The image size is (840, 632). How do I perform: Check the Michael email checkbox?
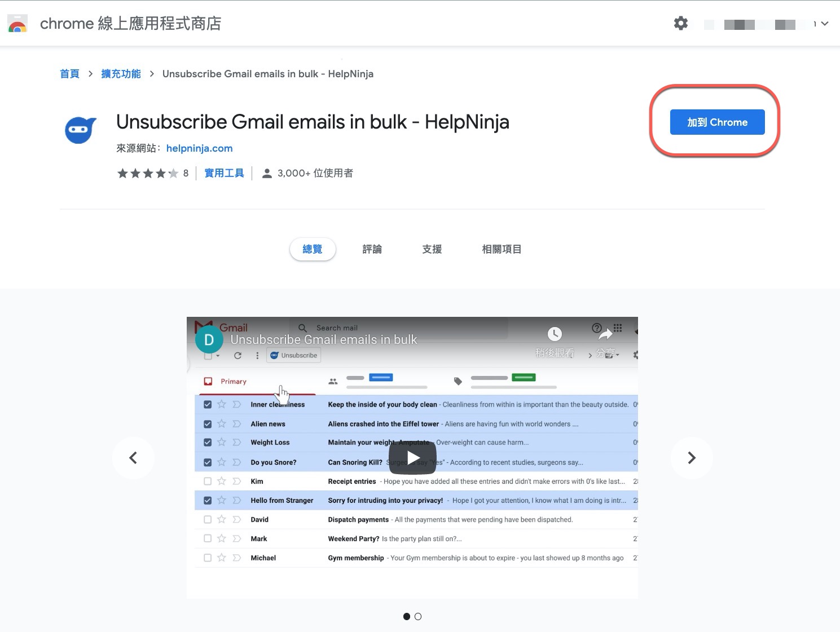click(208, 558)
